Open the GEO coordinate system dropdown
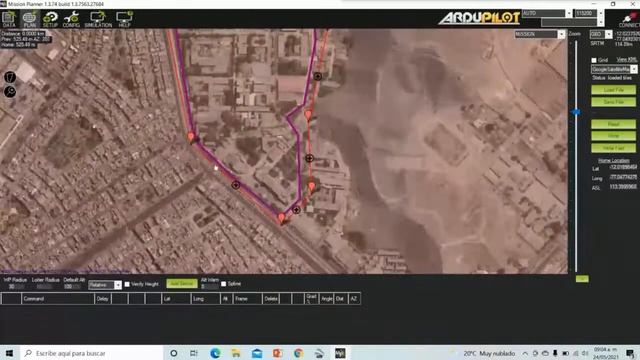 coord(609,34)
